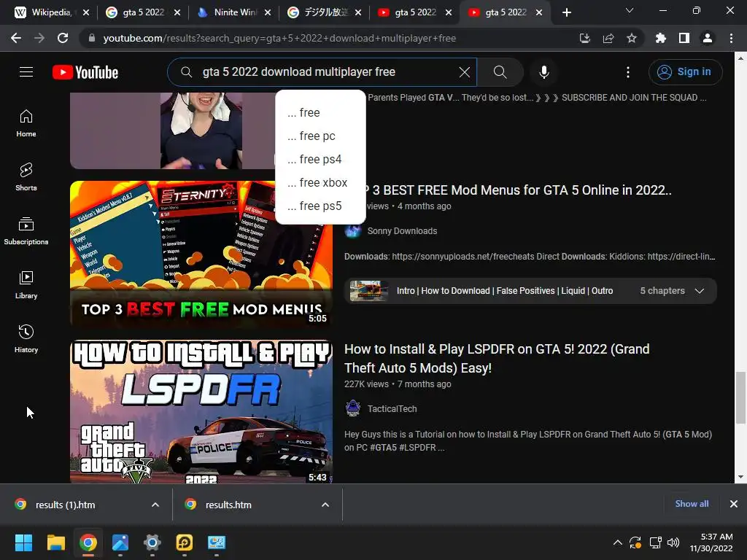Click the page vertical scrollbar thumb
Screen dimensions: 747x560
coord(740,397)
